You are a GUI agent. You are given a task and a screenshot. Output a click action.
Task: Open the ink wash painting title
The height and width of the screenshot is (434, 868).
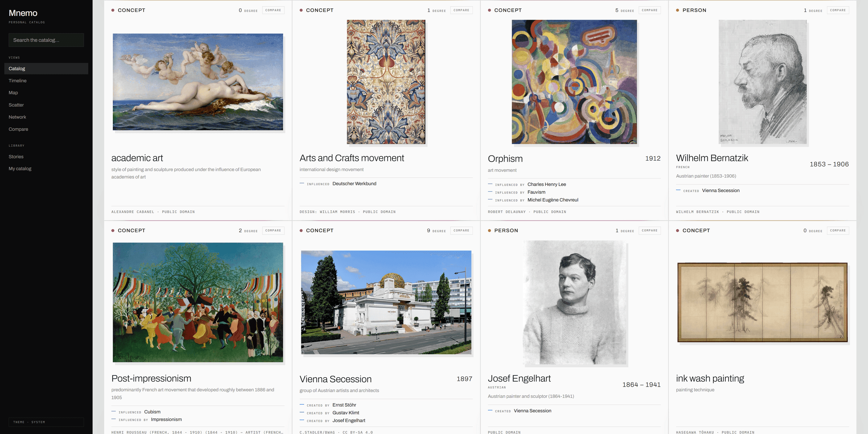click(x=710, y=378)
